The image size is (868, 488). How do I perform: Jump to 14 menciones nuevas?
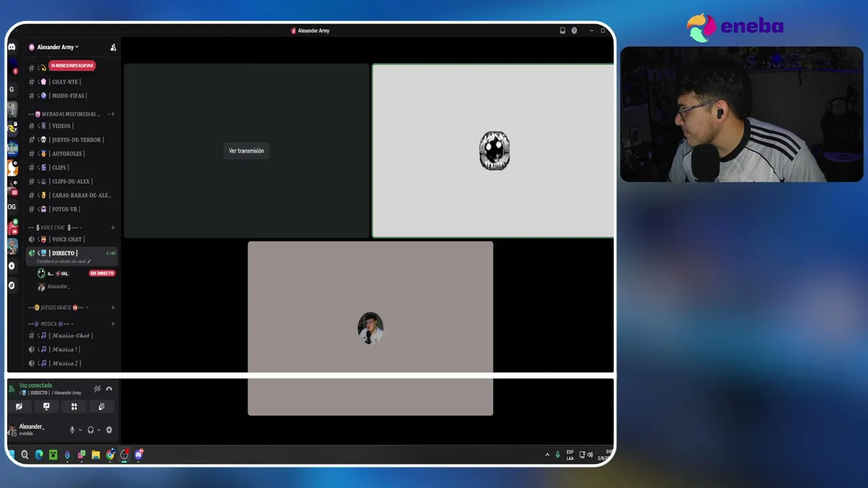72,66
